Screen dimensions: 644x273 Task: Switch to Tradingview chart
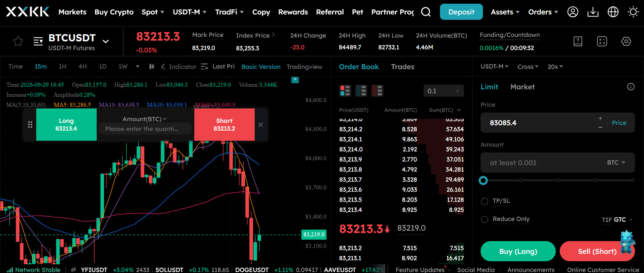(x=304, y=66)
